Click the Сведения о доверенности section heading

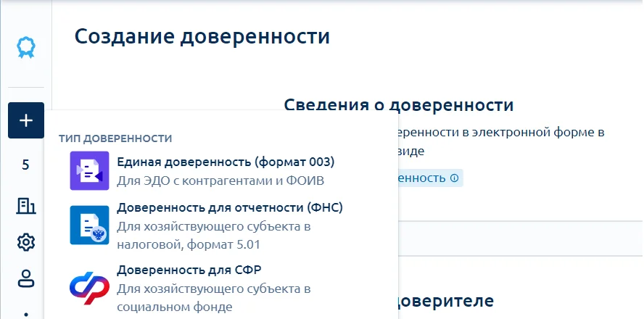tap(399, 104)
